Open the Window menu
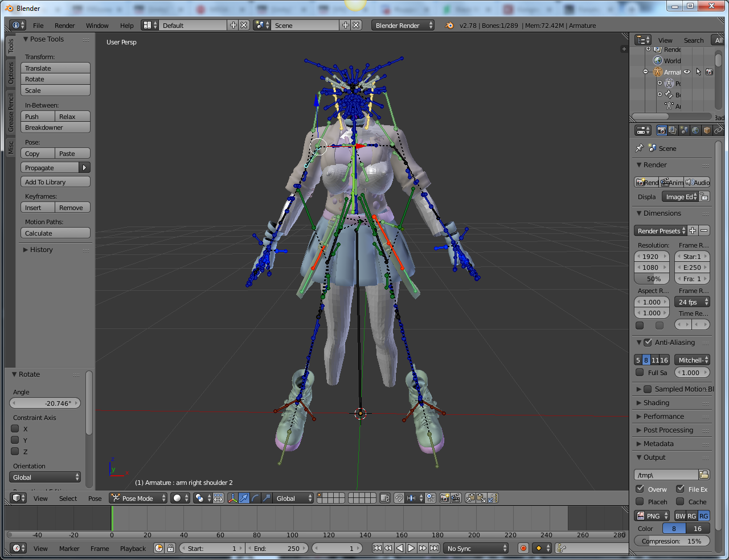Viewport: 729px width, 560px height. coord(97,25)
